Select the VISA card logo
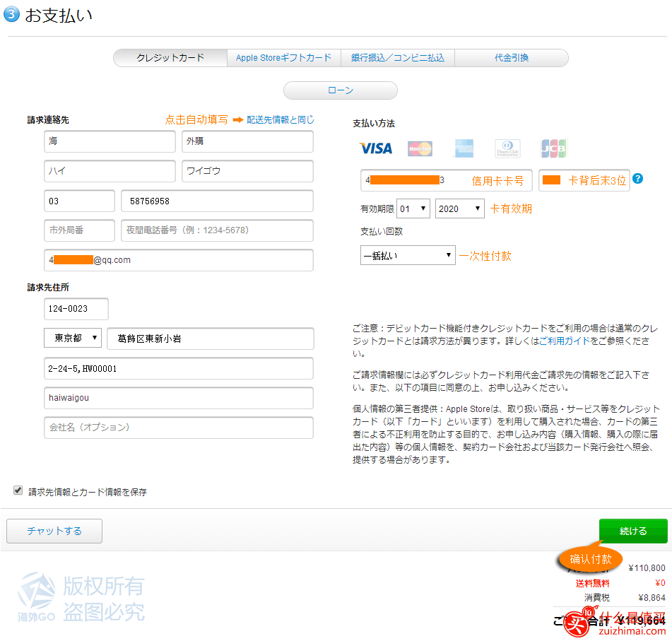Viewport: 672px width, 641px height. point(376,148)
